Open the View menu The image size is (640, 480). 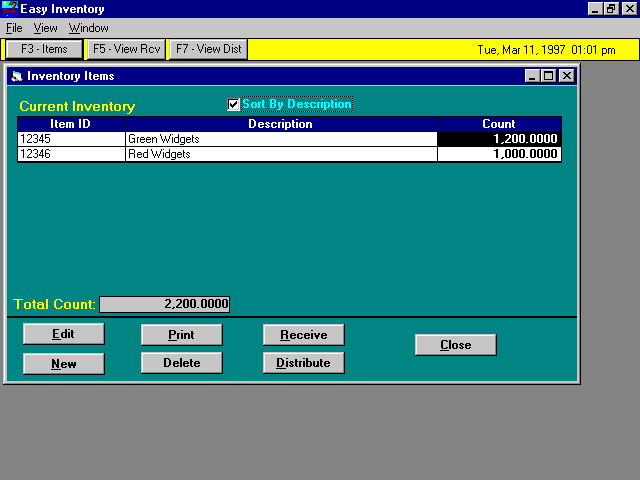45,28
